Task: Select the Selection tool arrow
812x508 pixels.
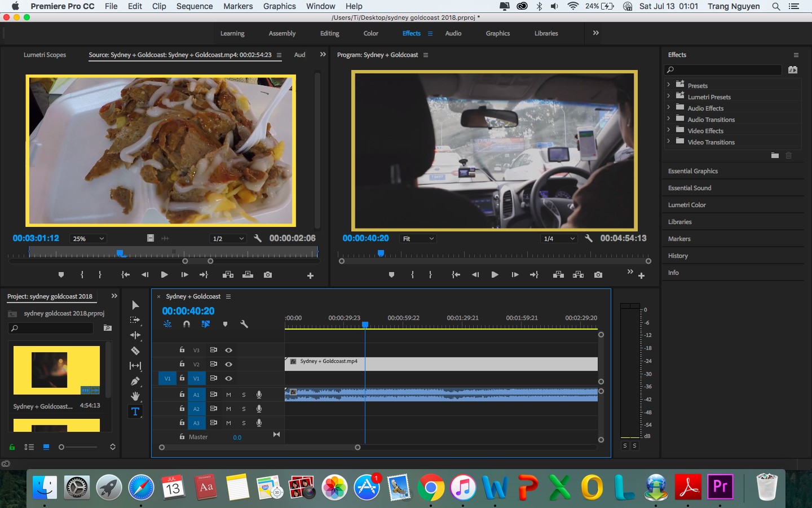Action: click(135, 305)
